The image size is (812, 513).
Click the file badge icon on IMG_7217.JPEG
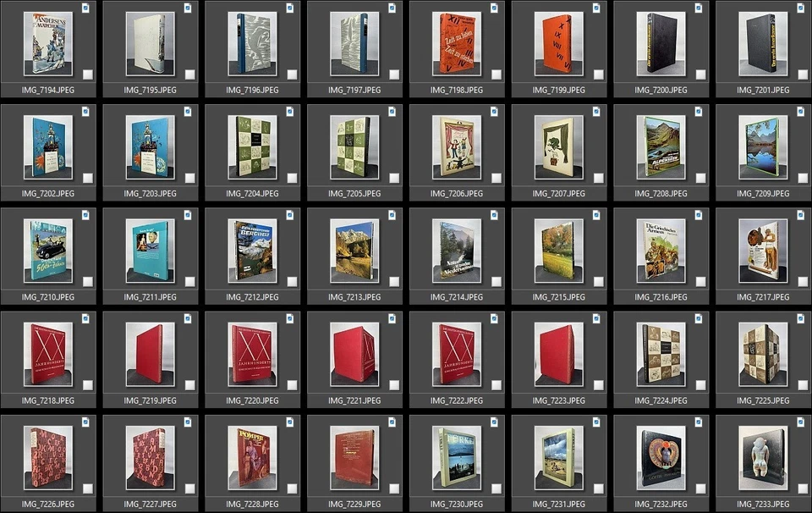(801, 215)
